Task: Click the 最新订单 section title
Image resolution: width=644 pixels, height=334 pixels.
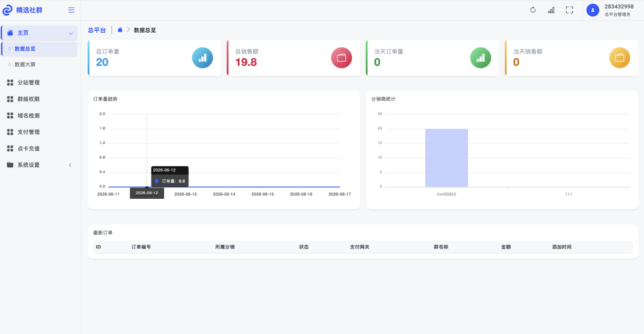Action: coord(103,233)
